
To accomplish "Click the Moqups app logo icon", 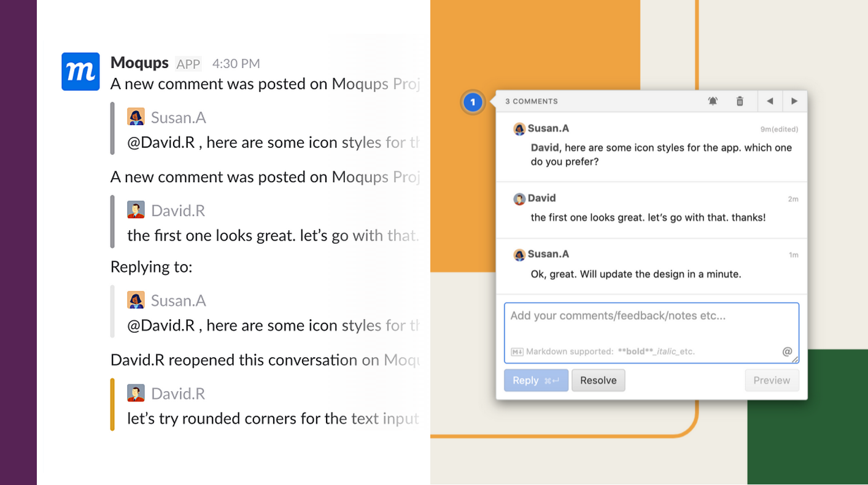I will [x=80, y=71].
